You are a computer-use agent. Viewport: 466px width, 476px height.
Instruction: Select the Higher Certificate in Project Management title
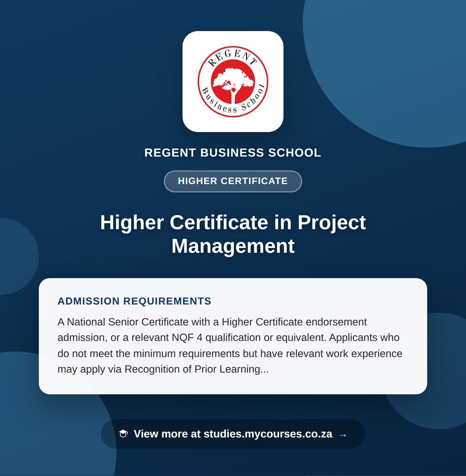pyautogui.click(x=233, y=234)
